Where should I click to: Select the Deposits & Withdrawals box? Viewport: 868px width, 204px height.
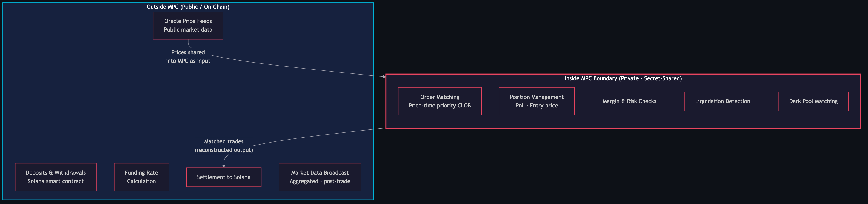(56, 177)
